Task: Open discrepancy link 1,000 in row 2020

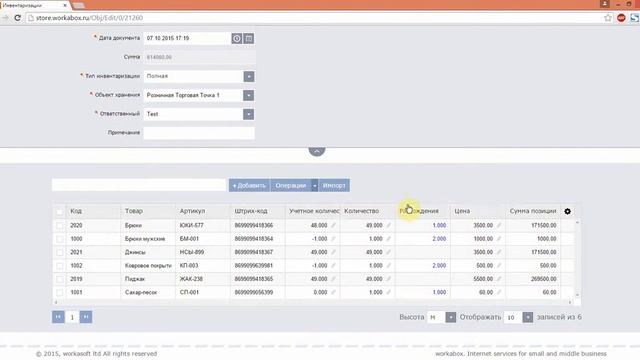Action: (439, 225)
